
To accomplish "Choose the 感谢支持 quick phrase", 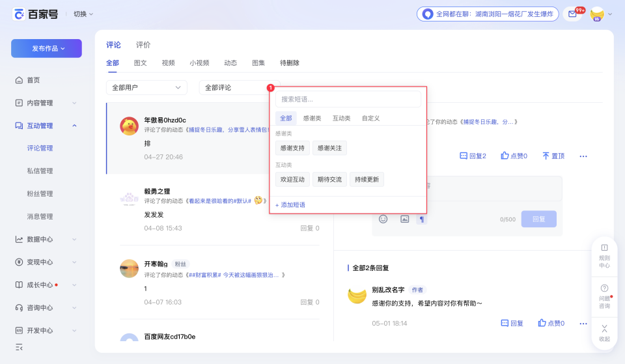I will (292, 148).
